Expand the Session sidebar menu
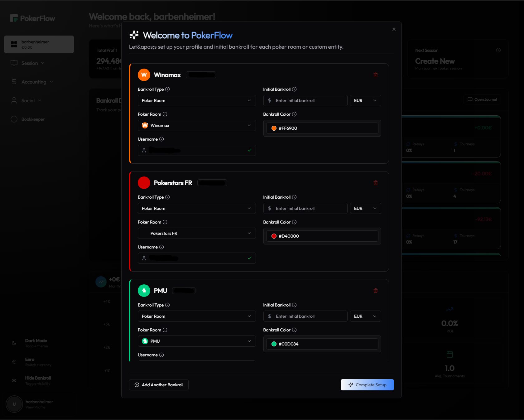This screenshot has height=420, width=524. click(27, 63)
